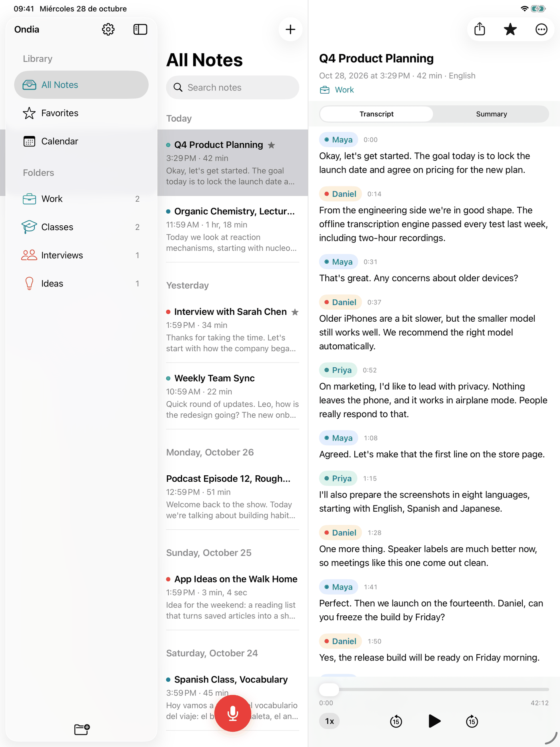The image size is (560, 747).
Task: Open the Work folder
Action: click(81, 199)
